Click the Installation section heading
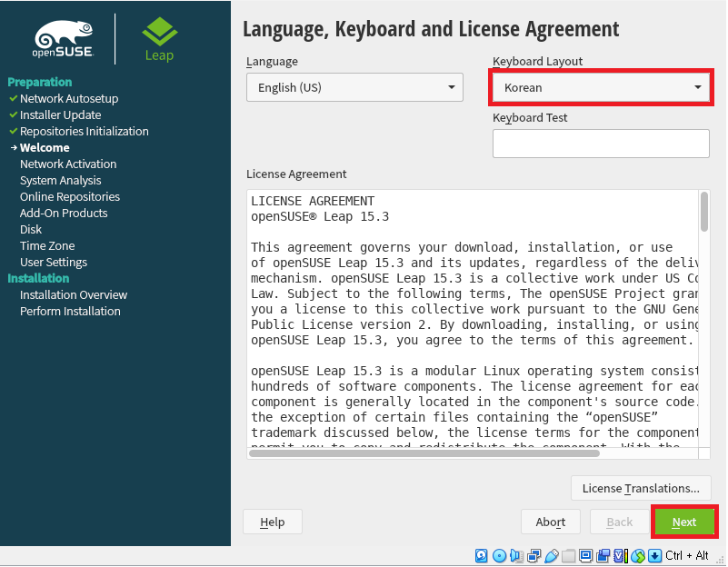728x567 pixels. [38, 278]
